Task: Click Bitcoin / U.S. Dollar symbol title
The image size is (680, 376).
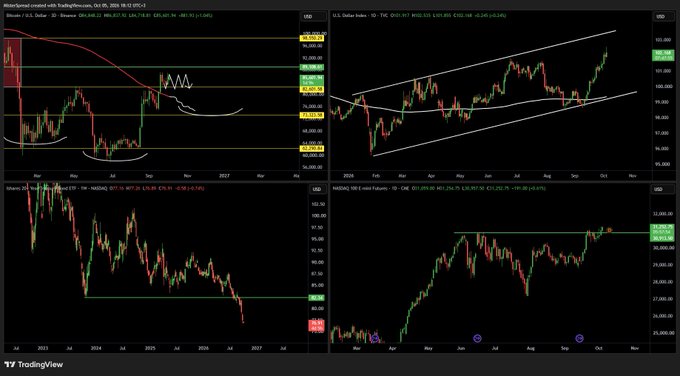Action: pyautogui.click(x=27, y=15)
